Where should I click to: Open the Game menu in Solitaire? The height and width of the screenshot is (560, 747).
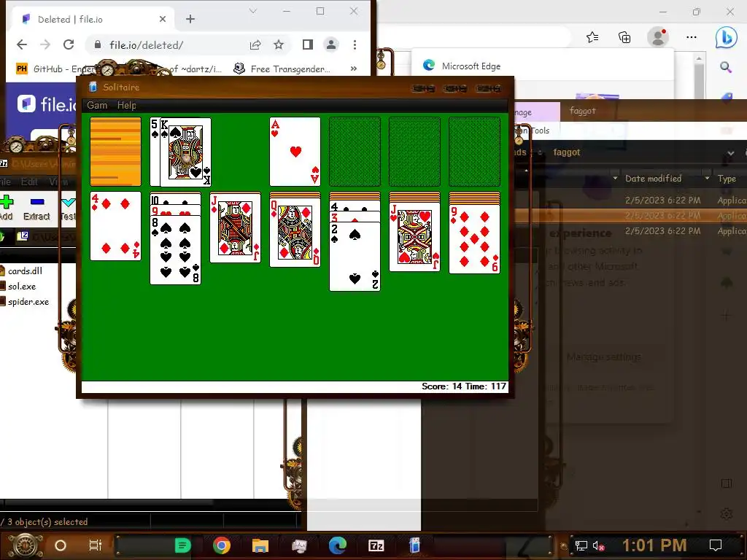pyautogui.click(x=97, y=105)
